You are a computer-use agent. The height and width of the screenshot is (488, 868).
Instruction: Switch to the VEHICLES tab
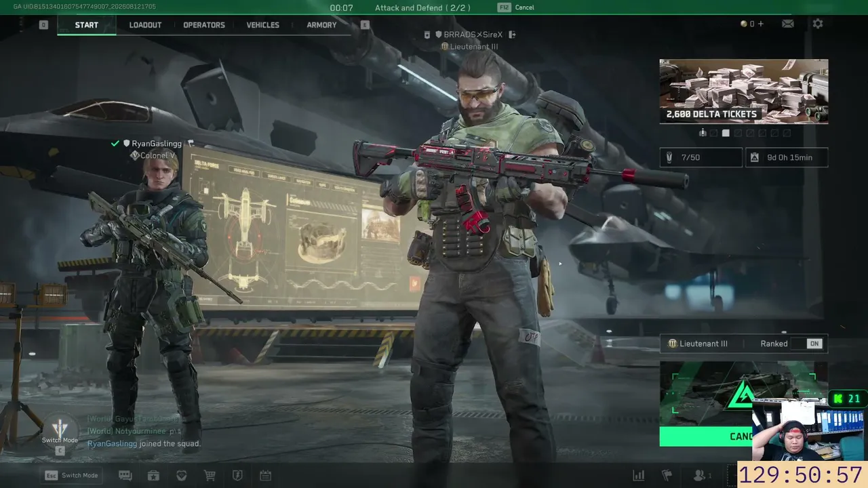[262, 25]
